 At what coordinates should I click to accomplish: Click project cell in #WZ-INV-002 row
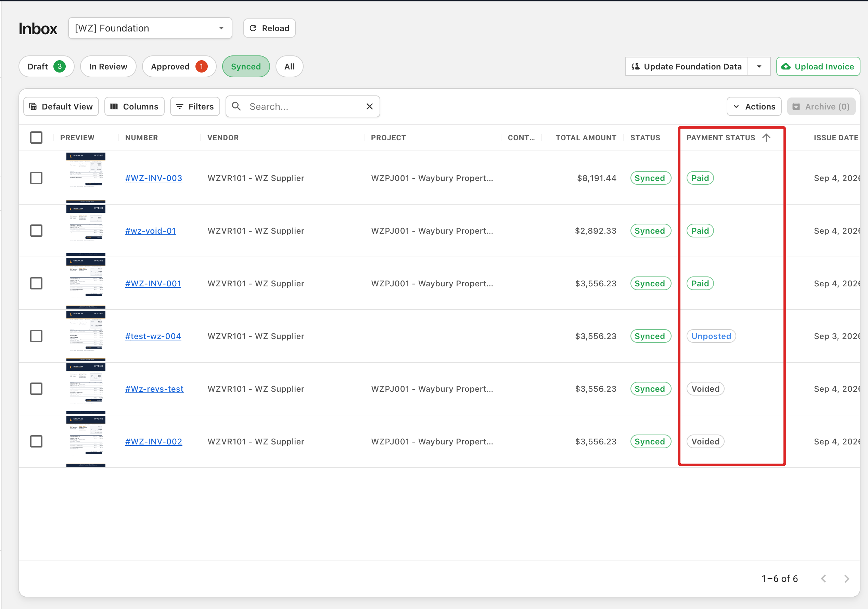[x=432, y=441]
